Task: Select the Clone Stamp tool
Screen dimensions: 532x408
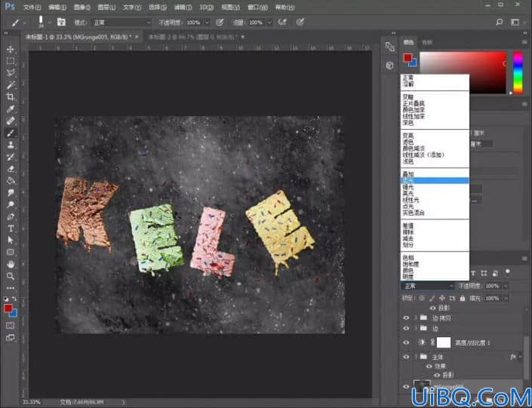Action: [x=11, y=145]
